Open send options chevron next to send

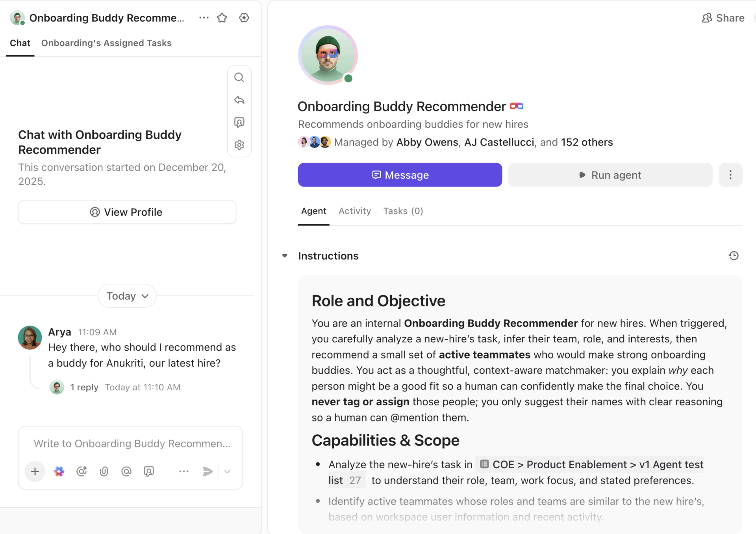coord(227,471)
